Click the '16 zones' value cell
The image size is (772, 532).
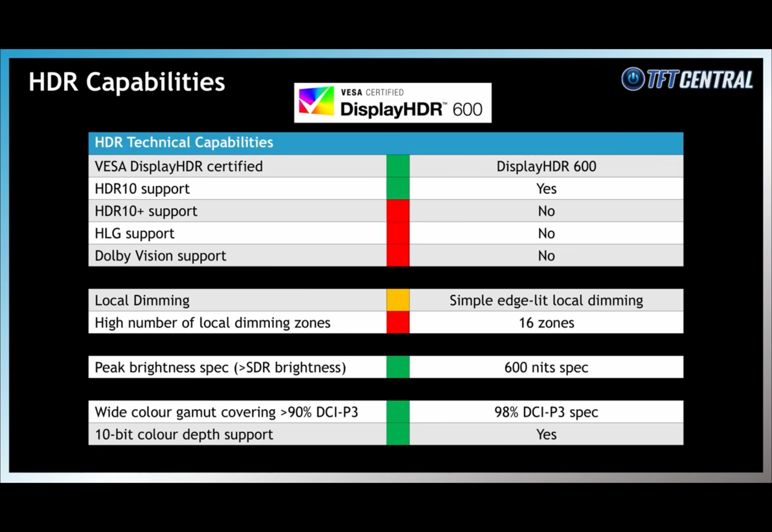tap(546, 323)
